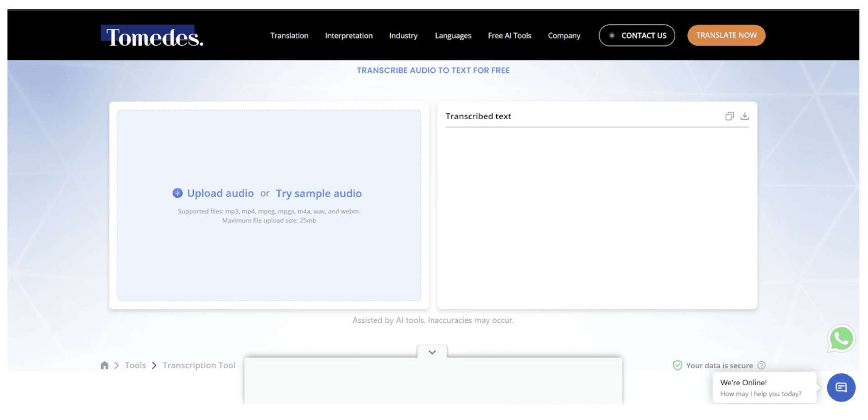
Task: Click the CONTACT US button
Action: (x=637, y=35)
